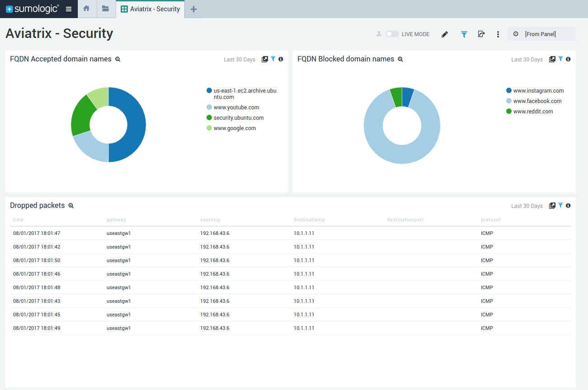Show info for FQDN Blocked panel
The width and height of the screenshot is (588, 390).
pyautogui.click(x=568, y=59)
